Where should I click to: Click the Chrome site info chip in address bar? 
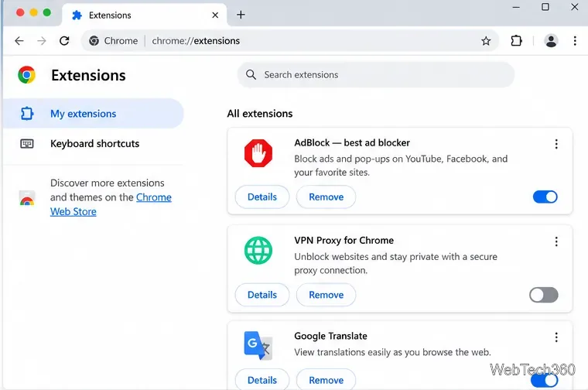(x=114, y=40)
